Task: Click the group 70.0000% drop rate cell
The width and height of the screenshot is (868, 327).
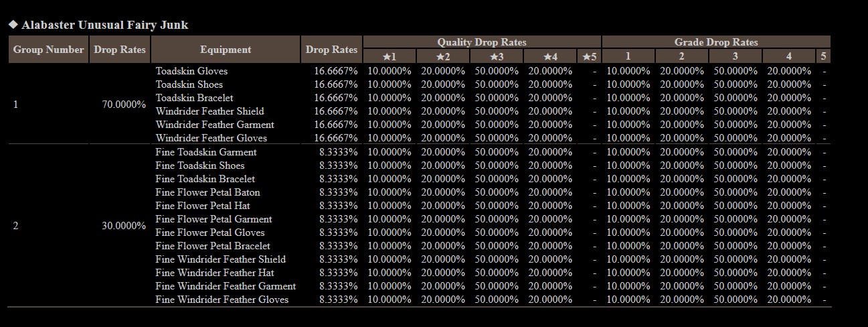Action: click(124, 105)
